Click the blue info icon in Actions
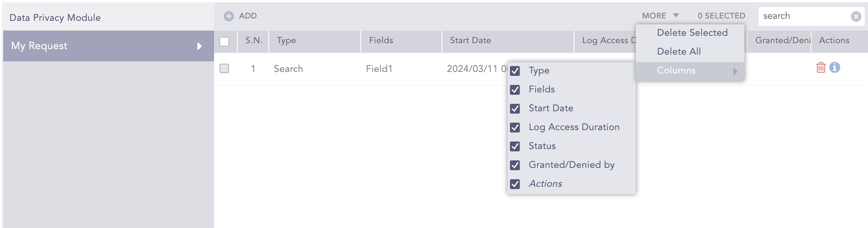The image size is (868, 228). point(835,68)
